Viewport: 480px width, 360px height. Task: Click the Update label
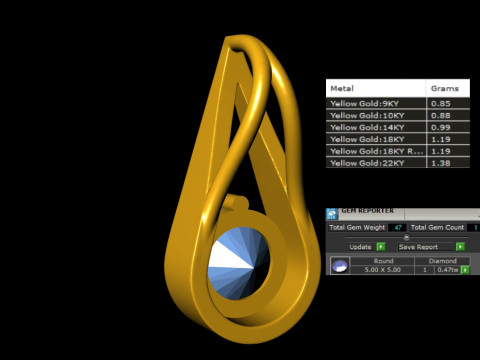tap(360, 247)
